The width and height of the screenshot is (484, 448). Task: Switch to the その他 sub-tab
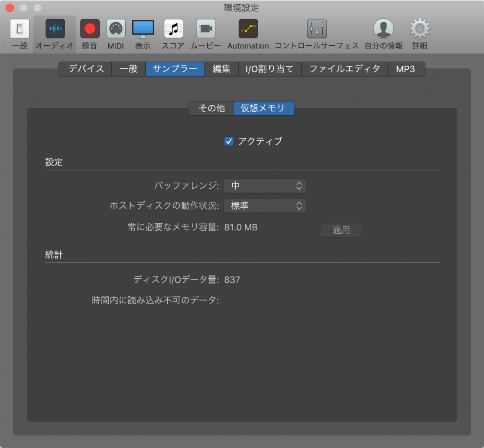pyautogui.click(x=211, y=108)
